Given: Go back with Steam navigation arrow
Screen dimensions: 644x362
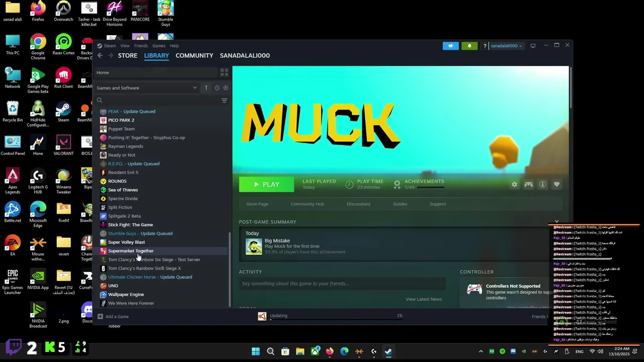Looking at the screenshot, I should tap(100, 55).
